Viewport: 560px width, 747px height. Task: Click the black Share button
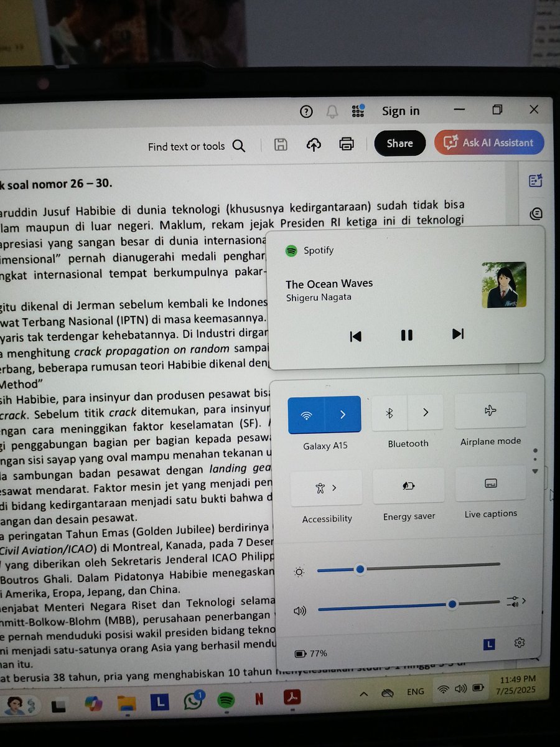pos(399,143)
